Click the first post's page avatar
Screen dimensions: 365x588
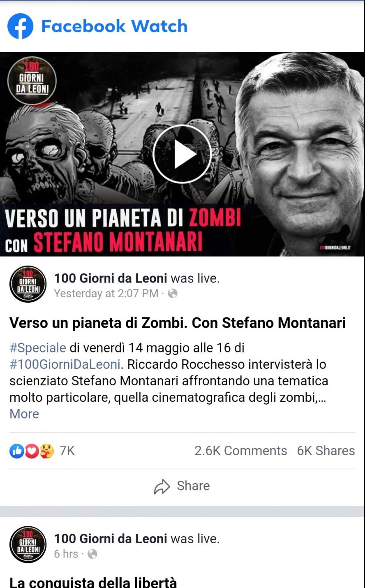click(x=28, y=284)
